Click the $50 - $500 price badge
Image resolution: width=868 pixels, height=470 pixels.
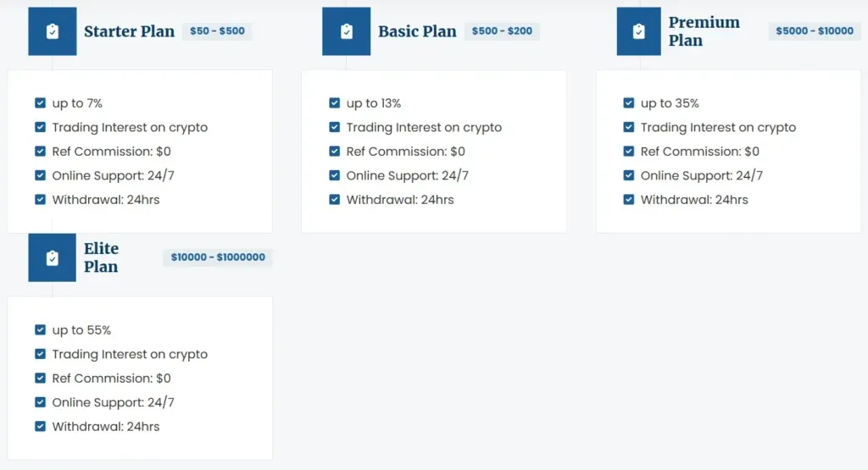click(217, 31)
